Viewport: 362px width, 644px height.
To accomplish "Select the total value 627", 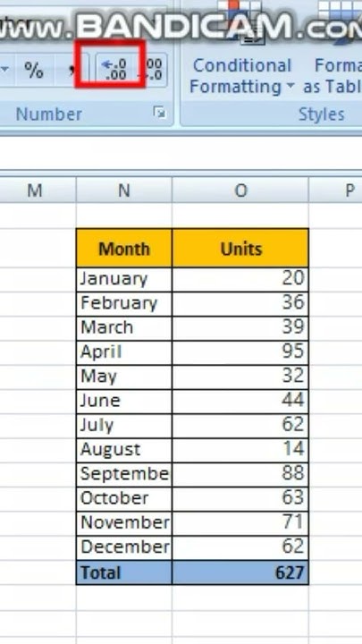I will click(240, 572).
